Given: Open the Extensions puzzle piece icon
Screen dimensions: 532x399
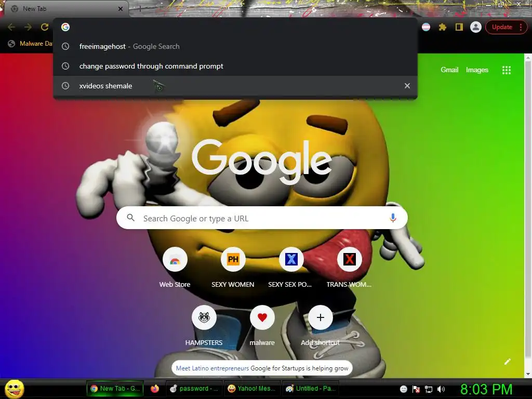Looking at the screenshot, I should tap(443, 27).
